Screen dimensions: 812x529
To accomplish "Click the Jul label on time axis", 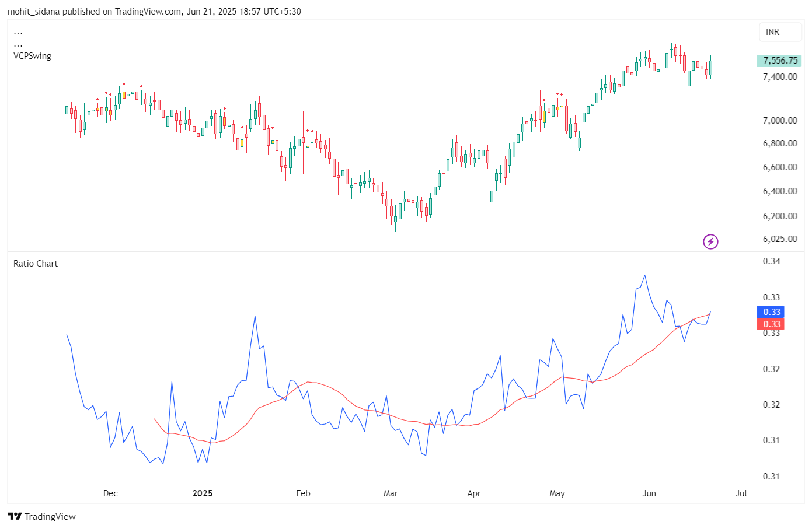I will point(741,493).
